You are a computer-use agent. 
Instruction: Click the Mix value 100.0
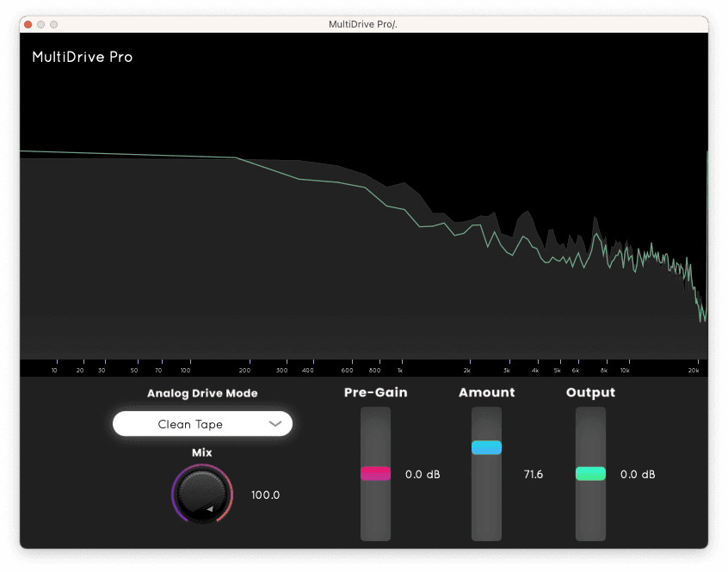coord(266,495)
